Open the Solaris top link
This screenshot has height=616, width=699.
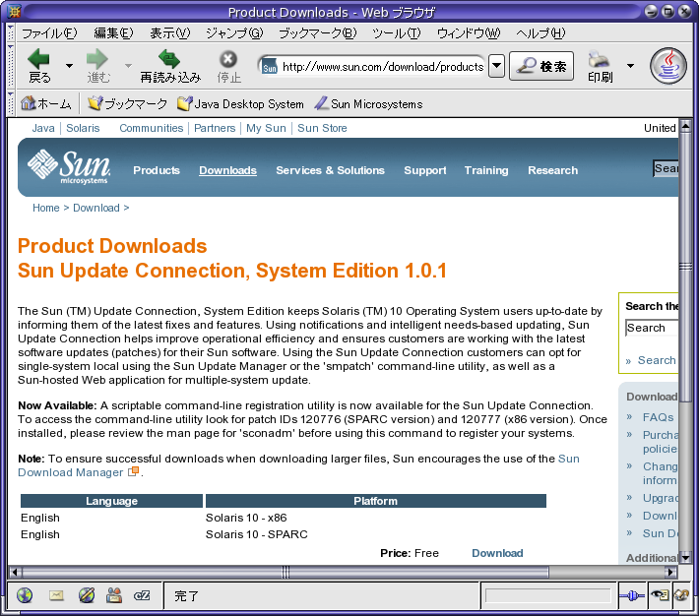pos(83,128)
